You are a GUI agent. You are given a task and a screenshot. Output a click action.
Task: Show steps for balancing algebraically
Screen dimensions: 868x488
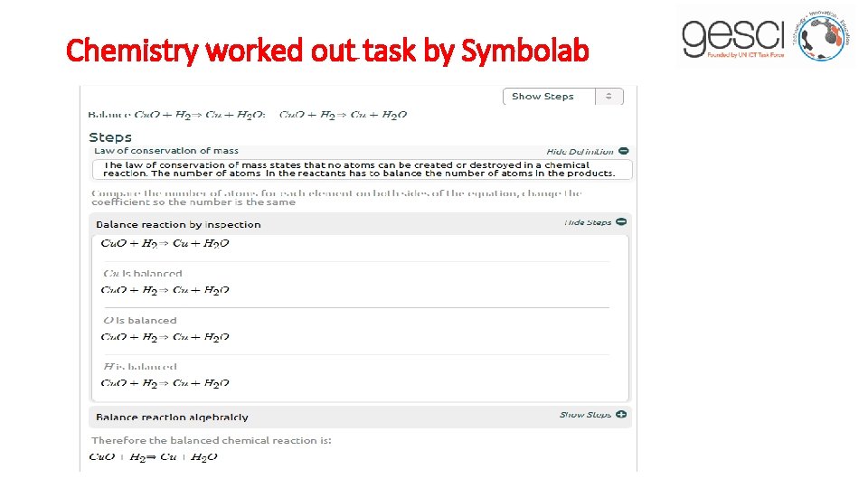585,415
